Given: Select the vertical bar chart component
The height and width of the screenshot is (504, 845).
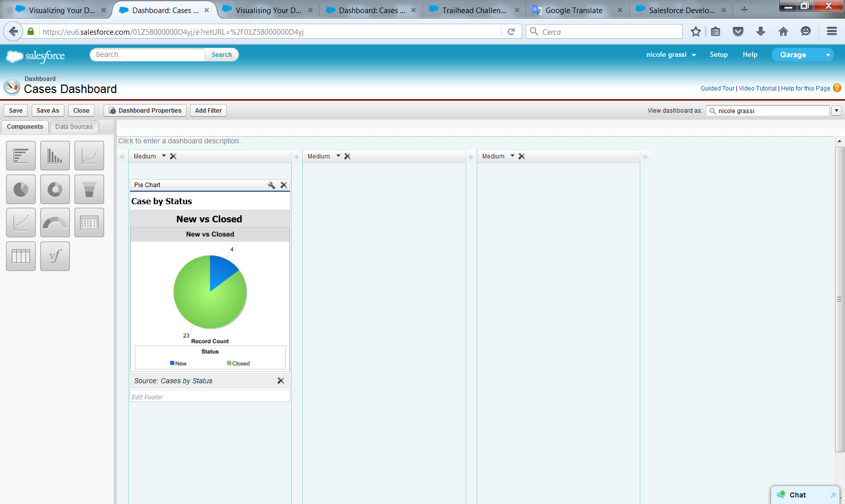Looking at the screenshot, I should 55,156.
